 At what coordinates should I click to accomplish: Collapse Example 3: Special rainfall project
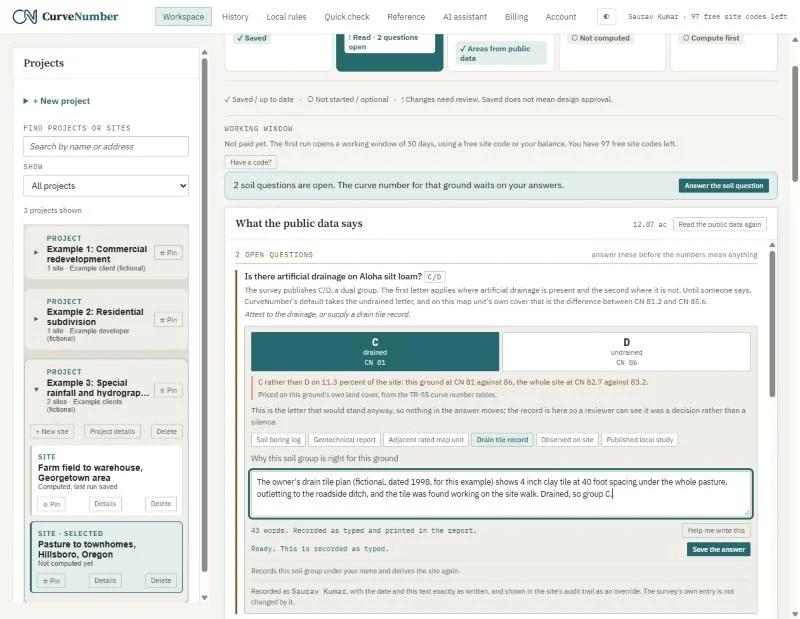click(x=36, y=389)
